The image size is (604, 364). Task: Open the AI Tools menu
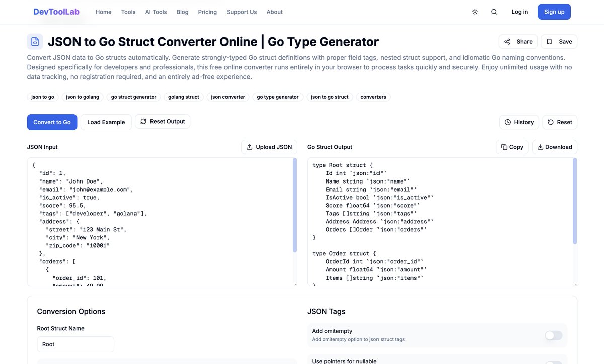(156, 12)
